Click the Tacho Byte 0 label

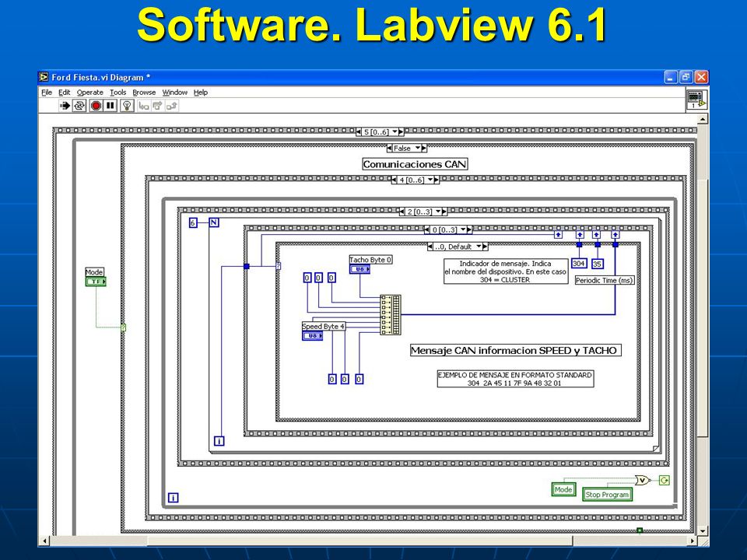tap(370, 260)
